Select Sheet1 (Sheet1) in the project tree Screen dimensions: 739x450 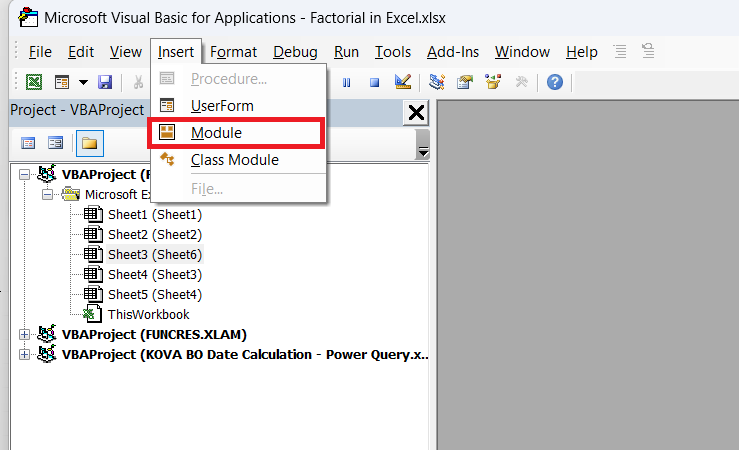(x=155, y=215)
